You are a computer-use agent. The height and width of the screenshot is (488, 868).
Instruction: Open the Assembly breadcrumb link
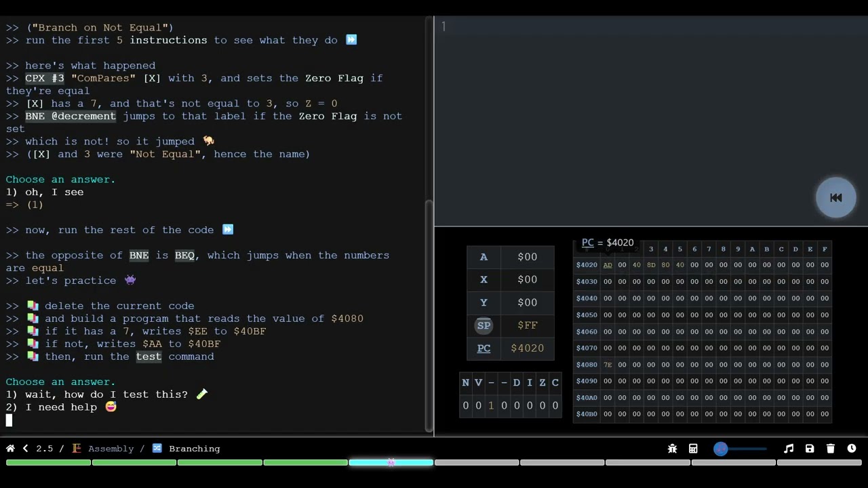pyautogui.click(x=103, y=449)
